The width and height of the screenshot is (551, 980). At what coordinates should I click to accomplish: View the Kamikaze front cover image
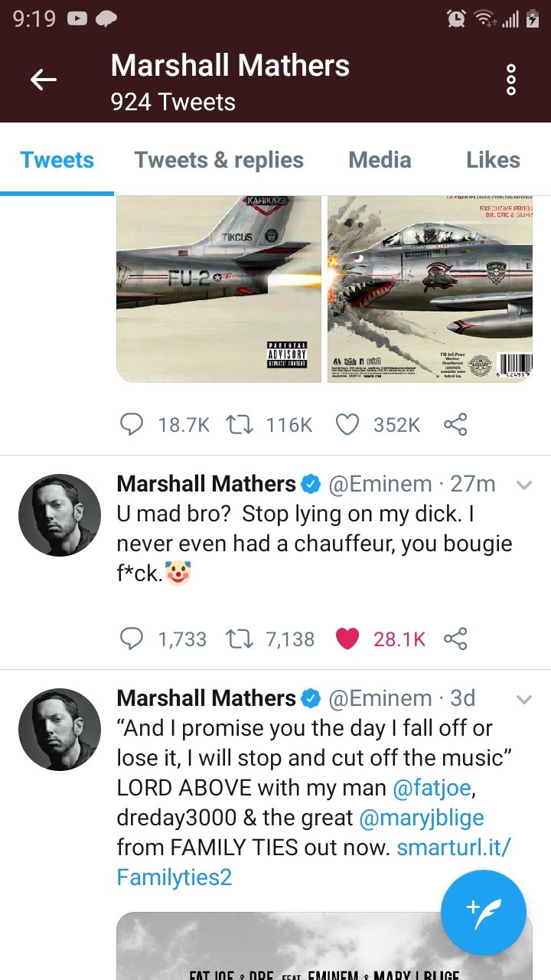[x=219, y=289]
